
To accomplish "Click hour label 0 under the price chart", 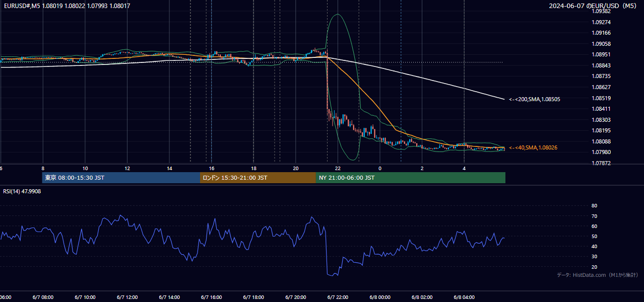I will point(380,168).
